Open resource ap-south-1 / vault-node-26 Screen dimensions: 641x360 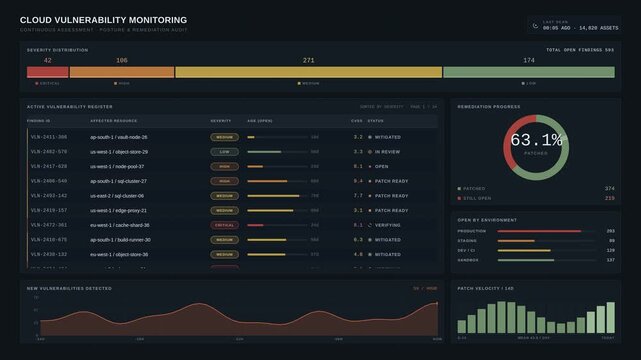click(x=119, y=137)
